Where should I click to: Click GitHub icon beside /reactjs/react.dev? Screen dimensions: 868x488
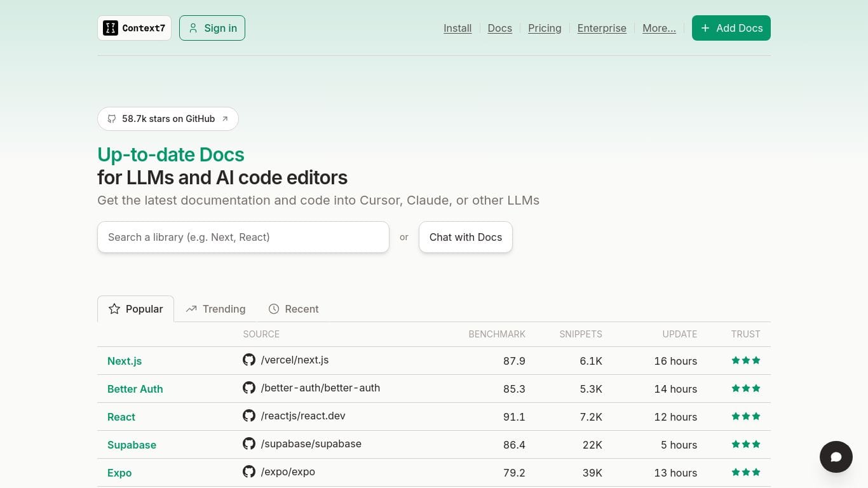249,416
